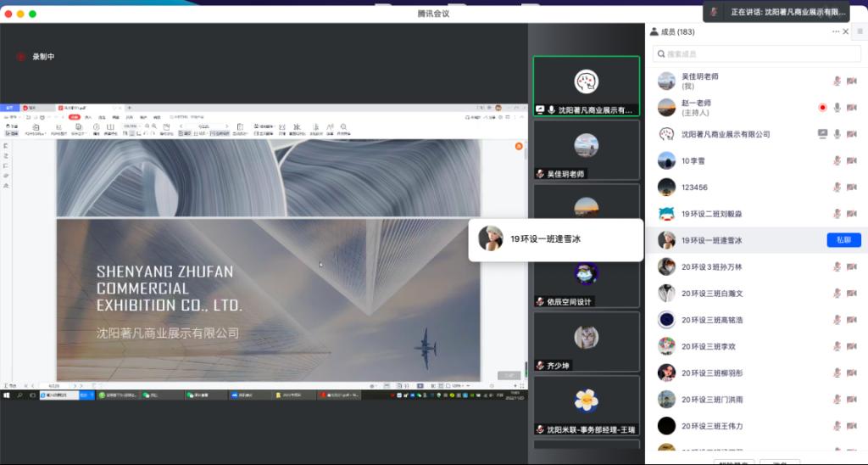Click page number field in shared PDF status bar
The width and height of the screenshot is (868, 465).
pyautogui.click(x=54, y=385)
